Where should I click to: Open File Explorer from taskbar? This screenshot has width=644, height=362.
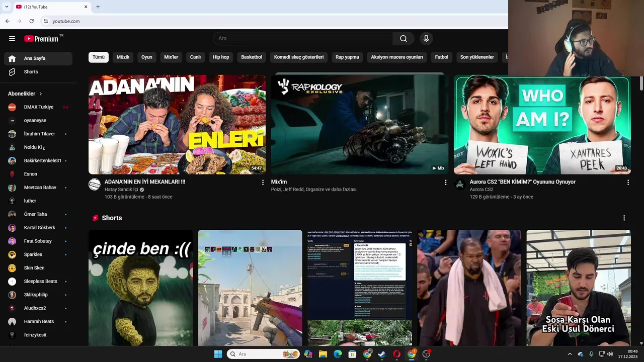pyautogui.click(x=323, y=354)
